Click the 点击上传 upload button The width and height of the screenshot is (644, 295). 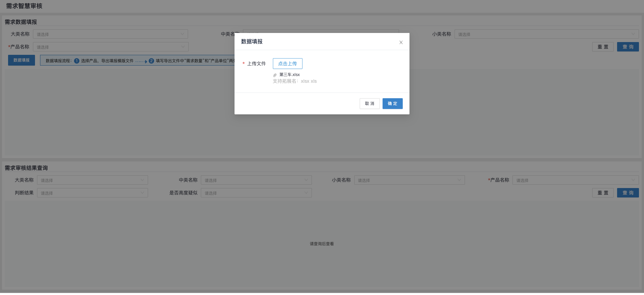pos(287,64)
